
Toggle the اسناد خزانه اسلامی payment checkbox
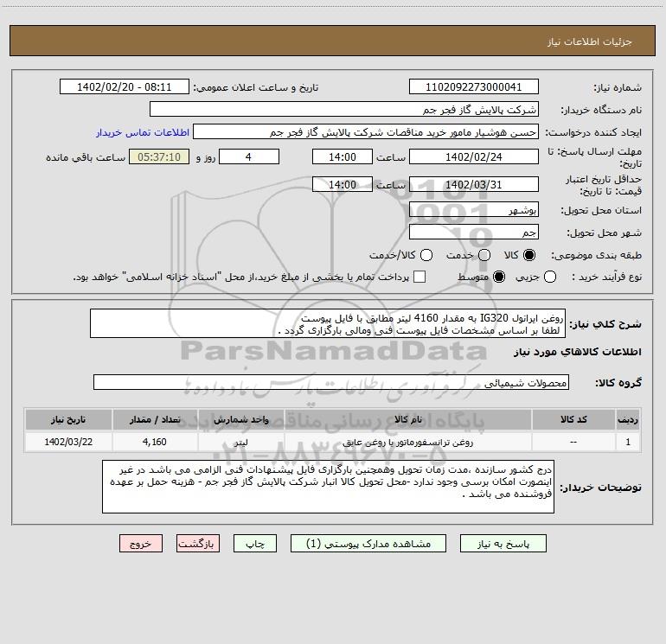tap(419, 277)
